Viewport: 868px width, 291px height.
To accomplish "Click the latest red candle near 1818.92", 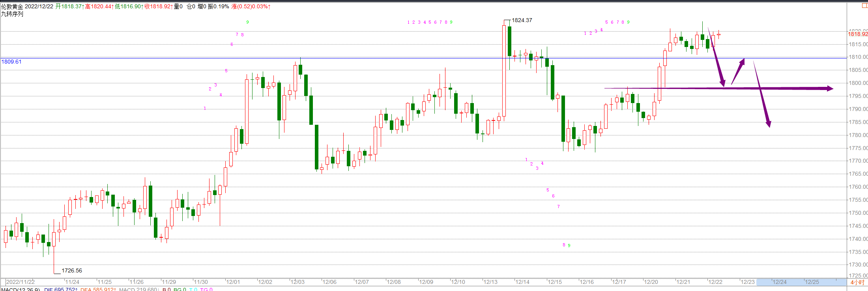I will (719, 35).
